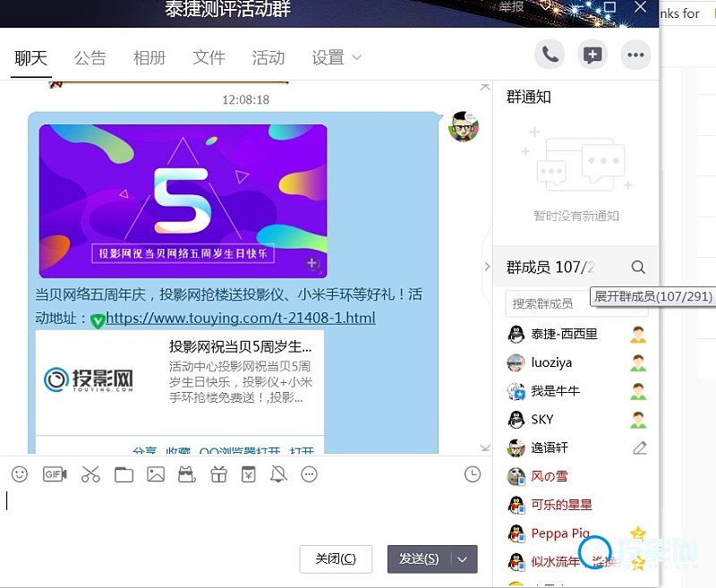Click the send file folder icon
This screenshot has width=716, height=588.
pos(124,474)
